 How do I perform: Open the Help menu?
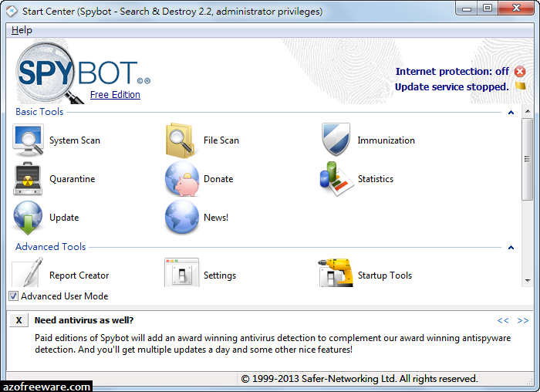pos(22,30)
